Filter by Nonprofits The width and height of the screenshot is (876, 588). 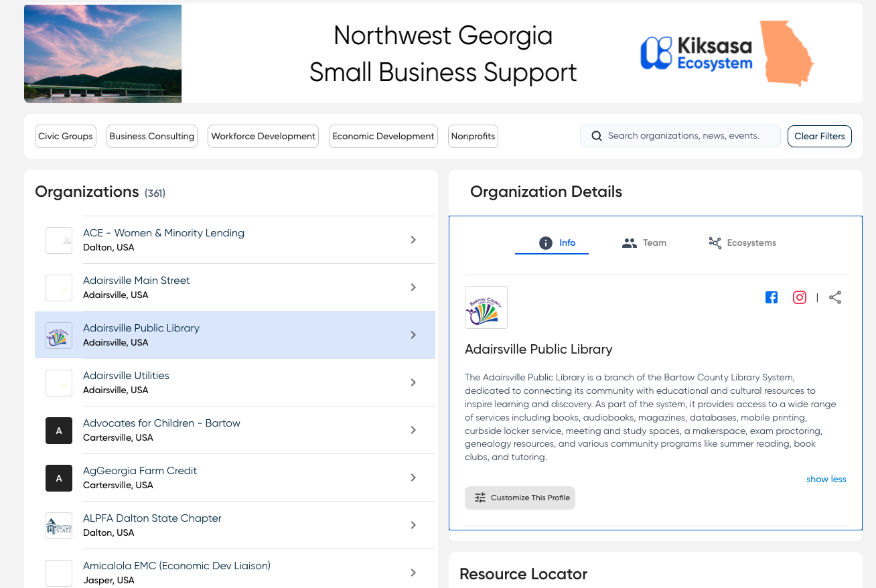click(x=473, y=136)
